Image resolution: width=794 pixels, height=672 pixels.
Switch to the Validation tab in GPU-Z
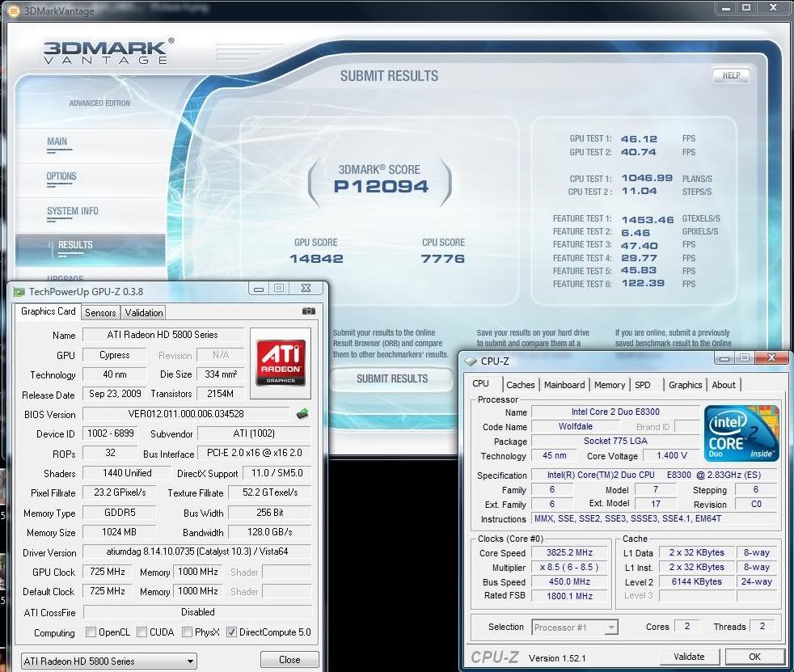(144, 312)
